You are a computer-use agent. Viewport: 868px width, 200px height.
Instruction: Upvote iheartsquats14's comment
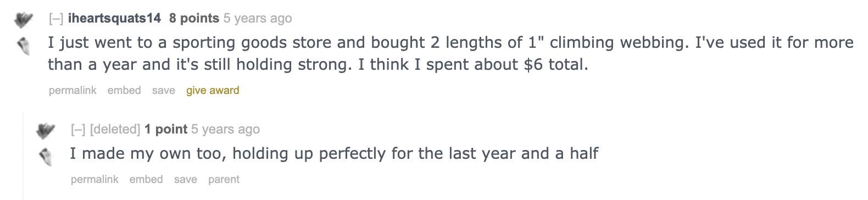(23, 21)
